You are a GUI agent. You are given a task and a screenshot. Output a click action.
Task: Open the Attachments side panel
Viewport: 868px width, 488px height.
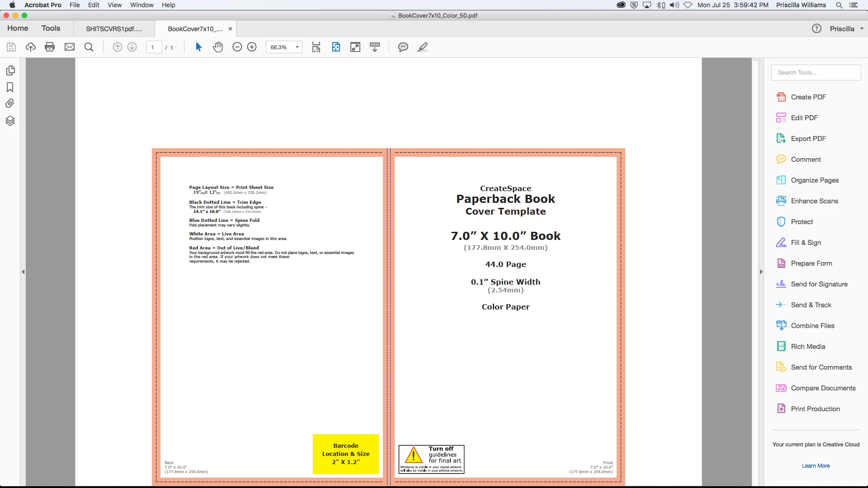(x=10, y=103)
